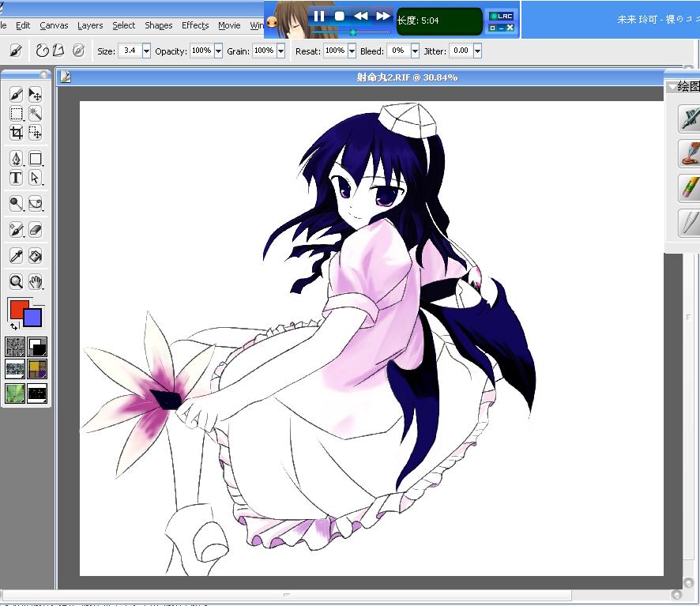Open the Jitter value dropdown
This screenshot has height=606, width=700.
(478, 51)
